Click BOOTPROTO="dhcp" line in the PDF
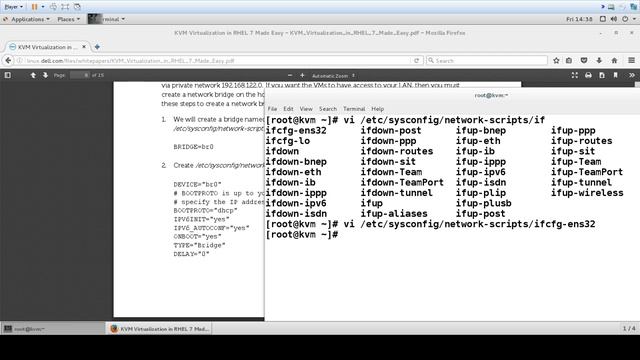Viewport: 640px width, 360px height. 205,211
